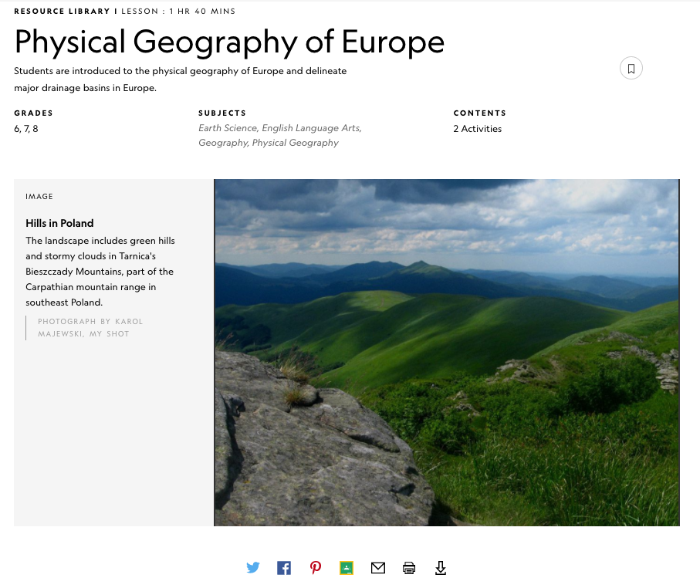Click the Physical Geography of Europe heading
This screenshot has height=588, width=700.
229,41
